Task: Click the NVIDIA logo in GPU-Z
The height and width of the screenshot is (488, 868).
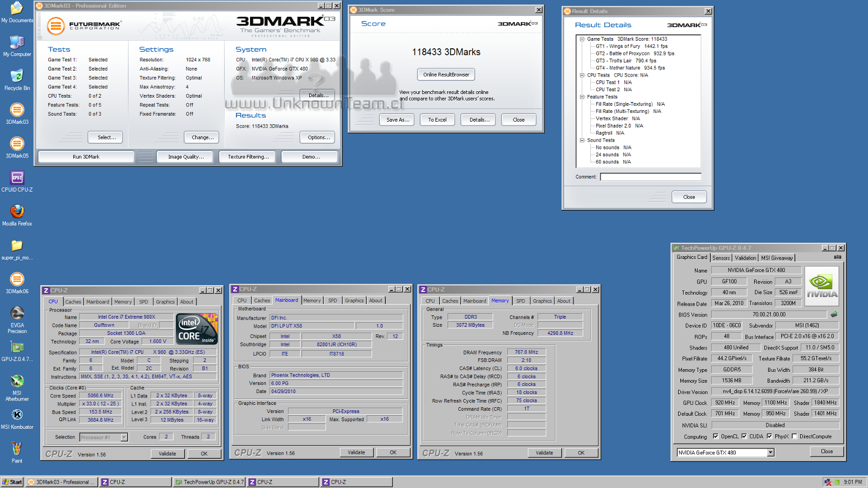Action: 822,286
